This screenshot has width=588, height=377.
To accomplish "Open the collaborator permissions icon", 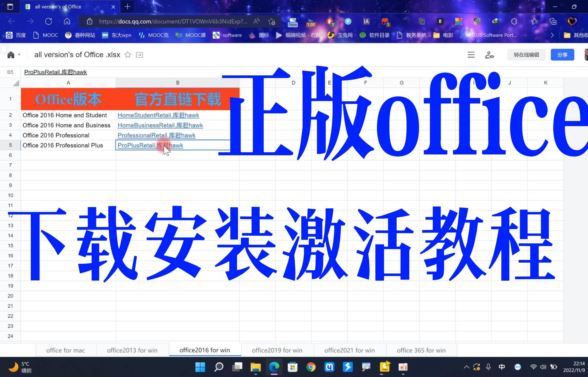I will (489, 55).
